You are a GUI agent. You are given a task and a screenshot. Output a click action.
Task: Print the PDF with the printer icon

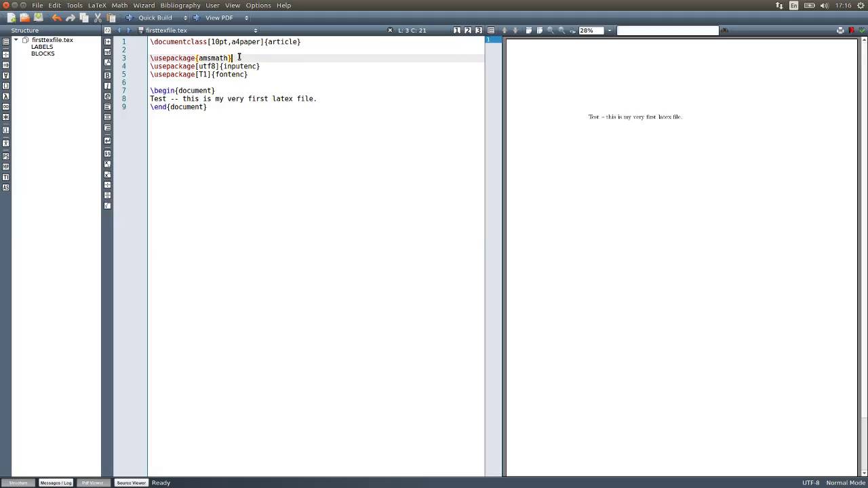coord(840,30)
